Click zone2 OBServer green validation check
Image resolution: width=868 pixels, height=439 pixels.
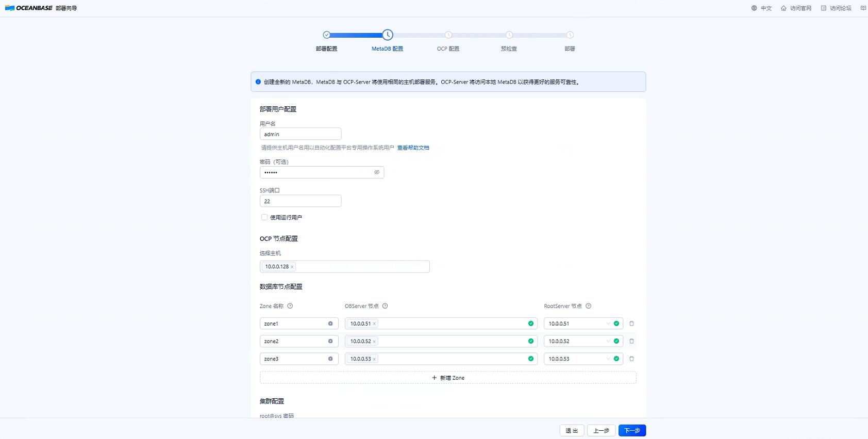pos(531,341)
